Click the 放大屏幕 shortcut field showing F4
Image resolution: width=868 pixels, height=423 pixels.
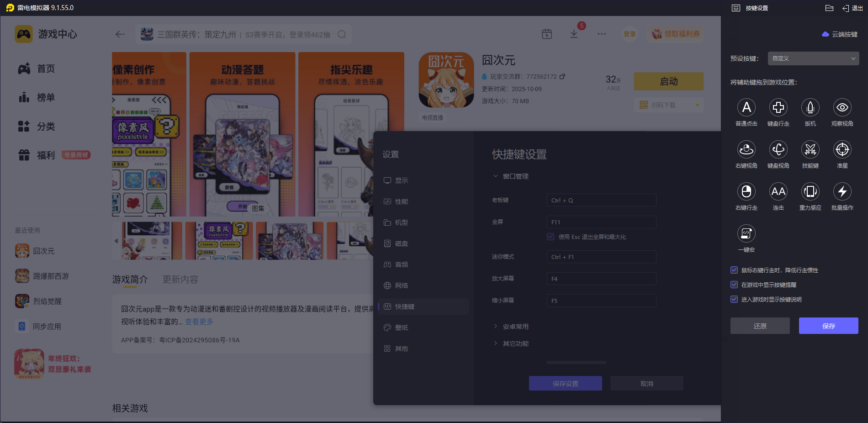click(x=602, y=279)
